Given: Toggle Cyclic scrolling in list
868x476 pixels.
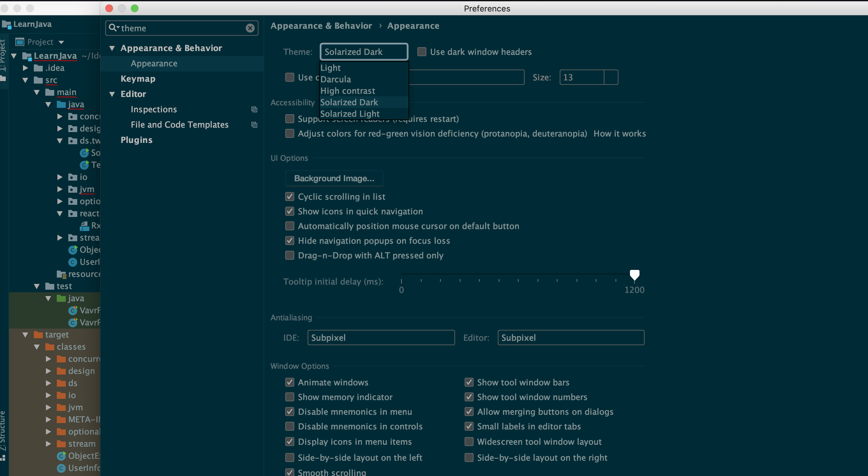Looking at the screenshot, I should 289,197.
